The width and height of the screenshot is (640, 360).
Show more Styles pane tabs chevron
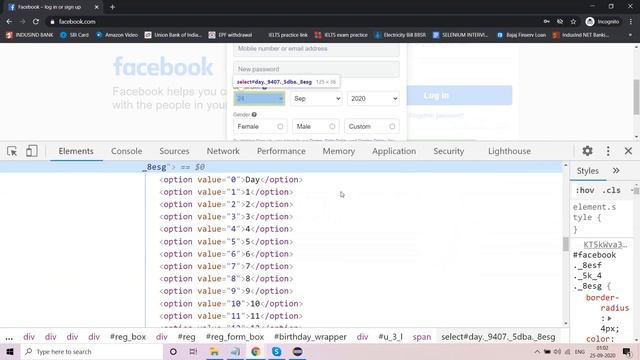tap(616, 171)
